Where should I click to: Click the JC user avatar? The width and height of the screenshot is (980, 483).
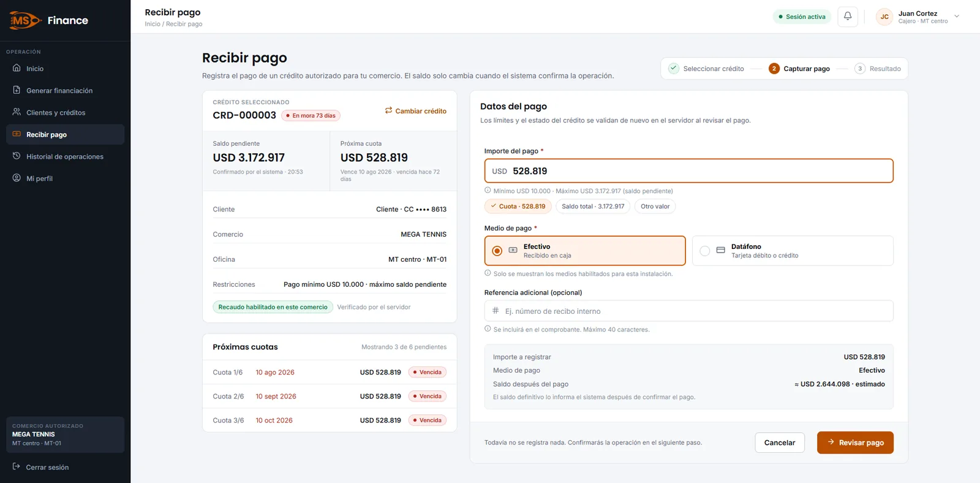[884, 17]
